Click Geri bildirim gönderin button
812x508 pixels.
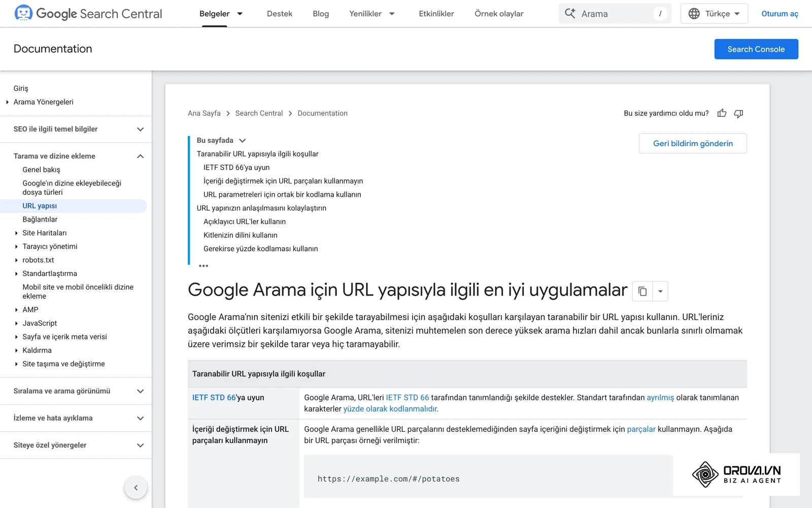point(693,143)
